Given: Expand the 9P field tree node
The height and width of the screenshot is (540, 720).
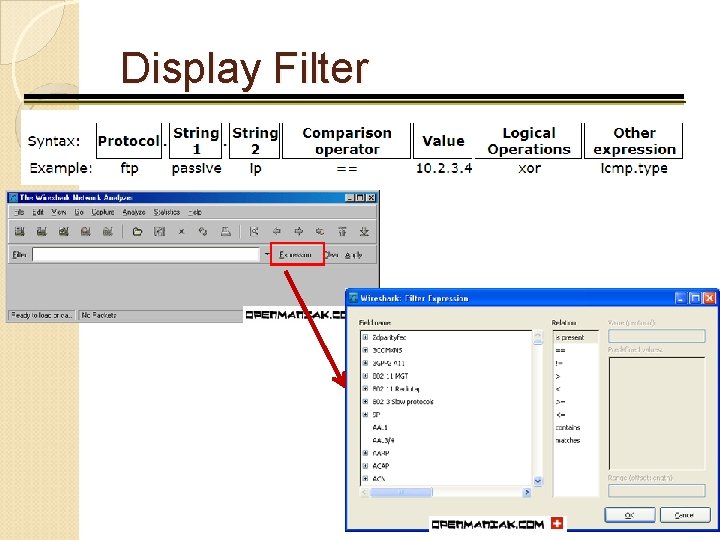Looking at the screenshot, I should pos(366,414).
